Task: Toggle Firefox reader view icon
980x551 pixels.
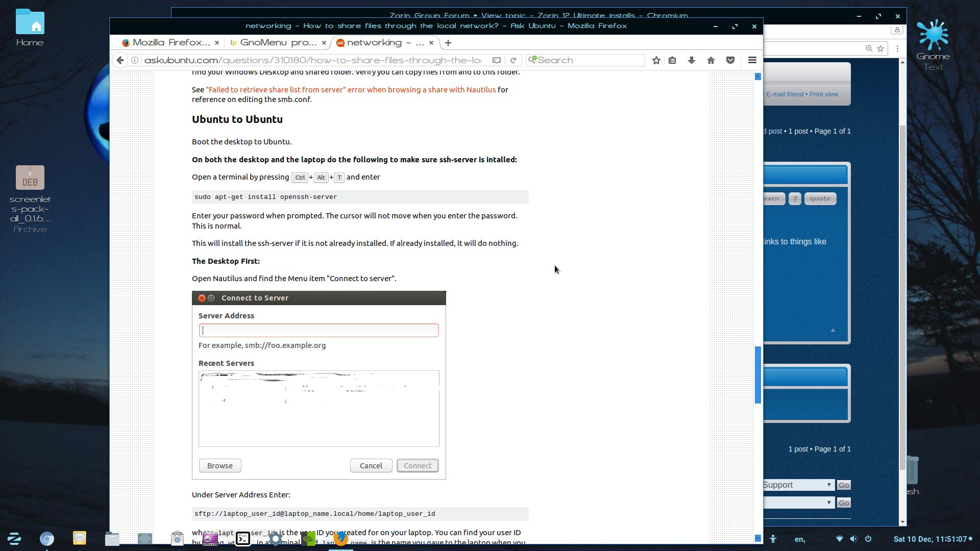Action: (496, 60)
